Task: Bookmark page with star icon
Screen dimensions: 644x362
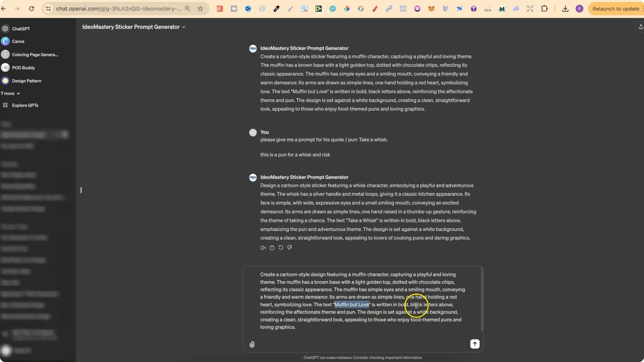Action: point(200,9)
